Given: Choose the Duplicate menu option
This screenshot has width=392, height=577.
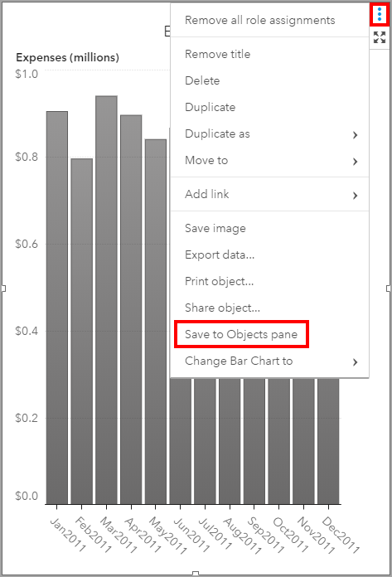Looking at the screenshot, I should click(x=210, y=107).
